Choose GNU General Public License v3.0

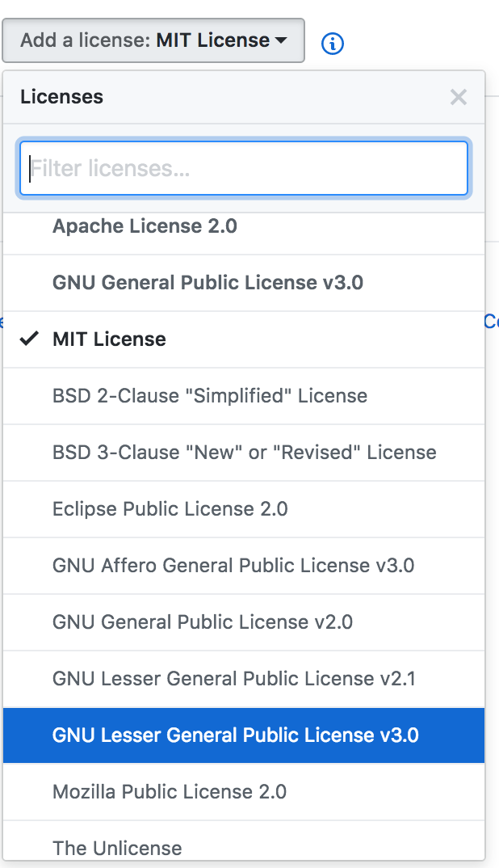coord(208,283)
